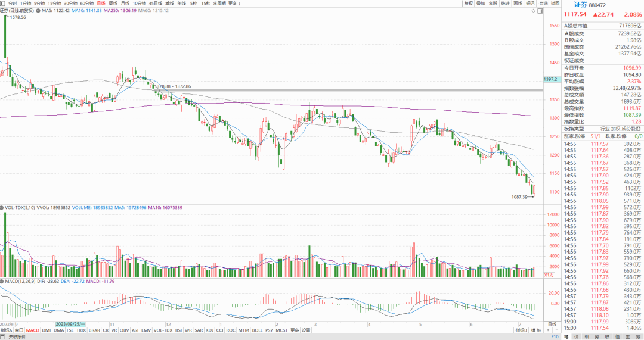Select the 5分钟 period
Screen dimensions: 644x340
(x=39, y=4)
